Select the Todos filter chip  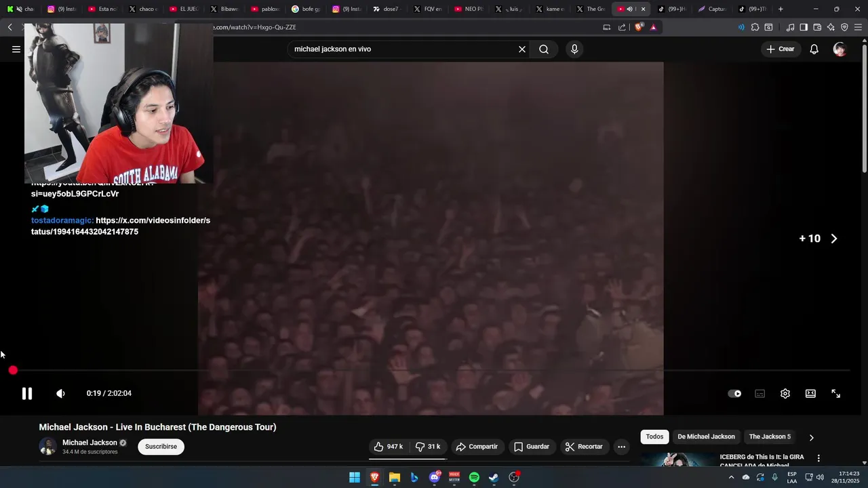[x=654, y=436]
